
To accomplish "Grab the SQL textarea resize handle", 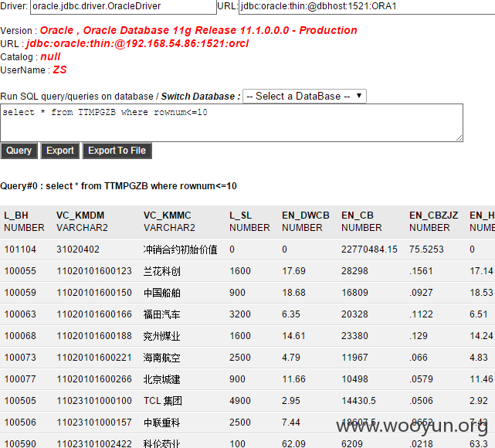I will (459, 138).
